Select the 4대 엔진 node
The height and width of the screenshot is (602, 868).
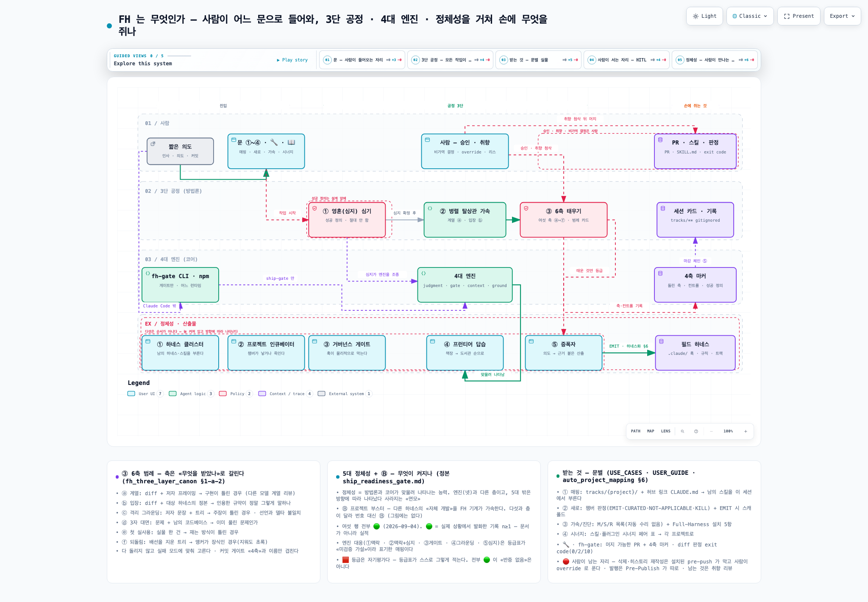pyautogui.click(x=465, y=284)
